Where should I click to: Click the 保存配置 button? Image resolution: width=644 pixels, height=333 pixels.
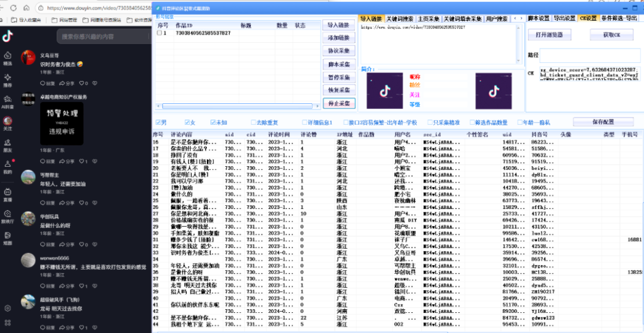point(603,121)
